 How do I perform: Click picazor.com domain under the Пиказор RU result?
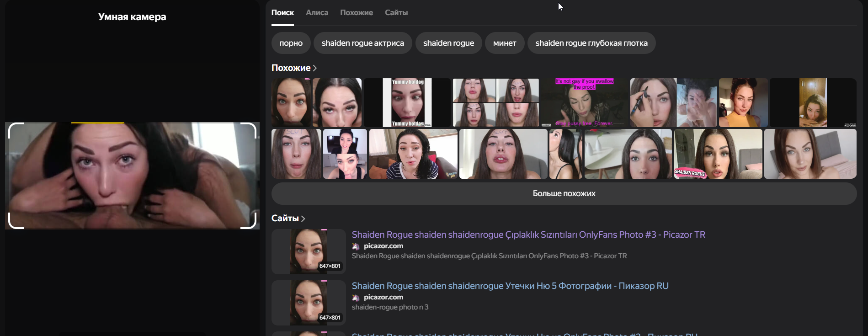click(x=383, y=297)
